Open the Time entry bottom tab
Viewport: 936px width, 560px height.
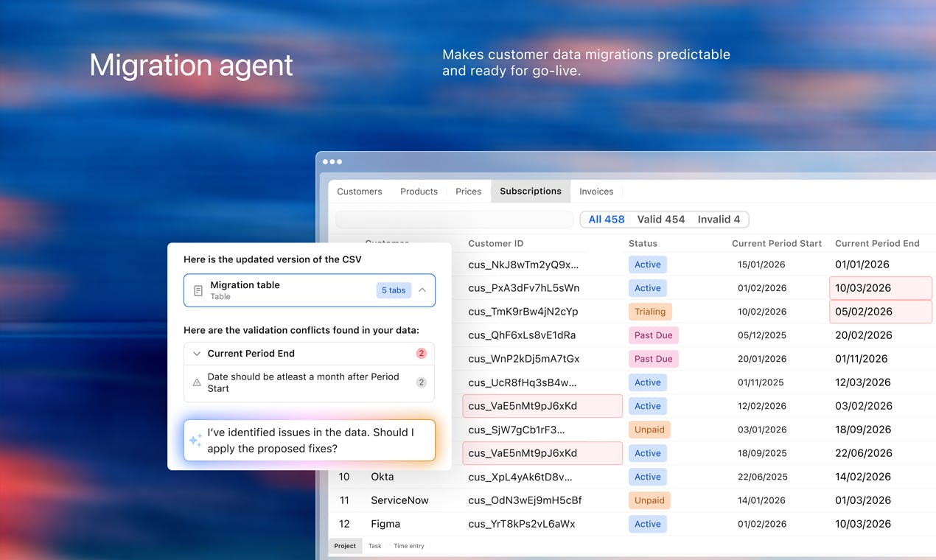tap(409, 546)
